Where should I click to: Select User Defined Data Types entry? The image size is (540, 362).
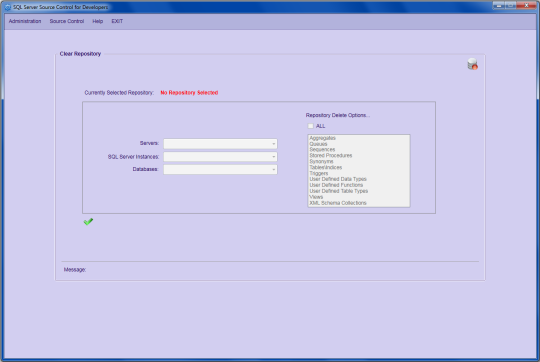click(x=338, y=179)
